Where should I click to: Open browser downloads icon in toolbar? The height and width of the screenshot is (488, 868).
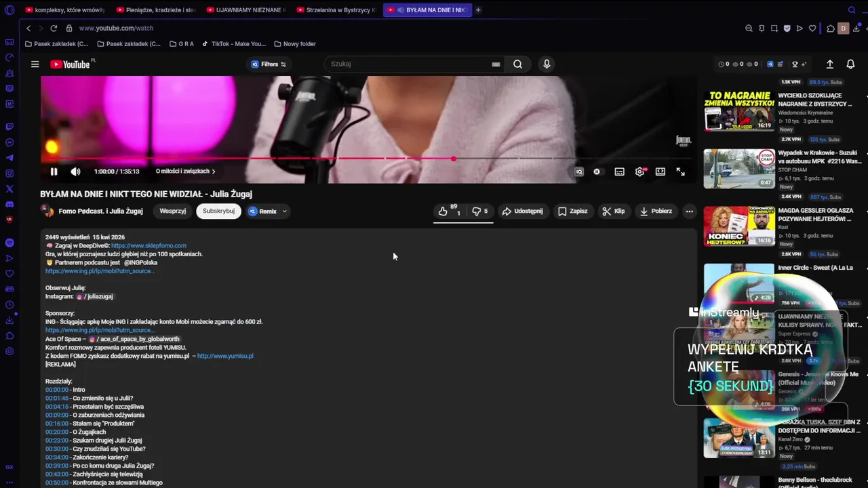coord(857,28)
